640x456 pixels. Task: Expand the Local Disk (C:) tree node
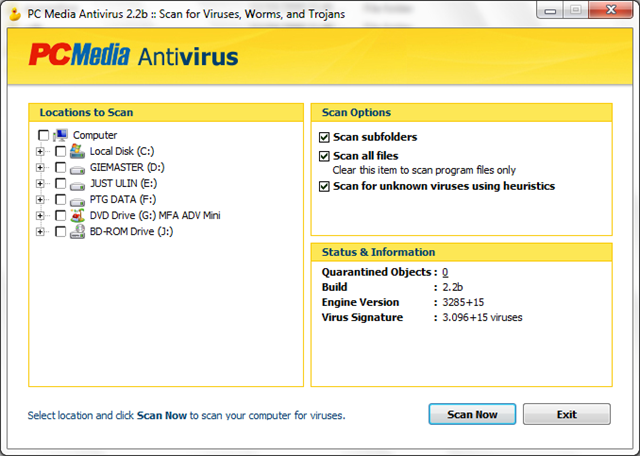pyautogui.click(x=41, y=151)
